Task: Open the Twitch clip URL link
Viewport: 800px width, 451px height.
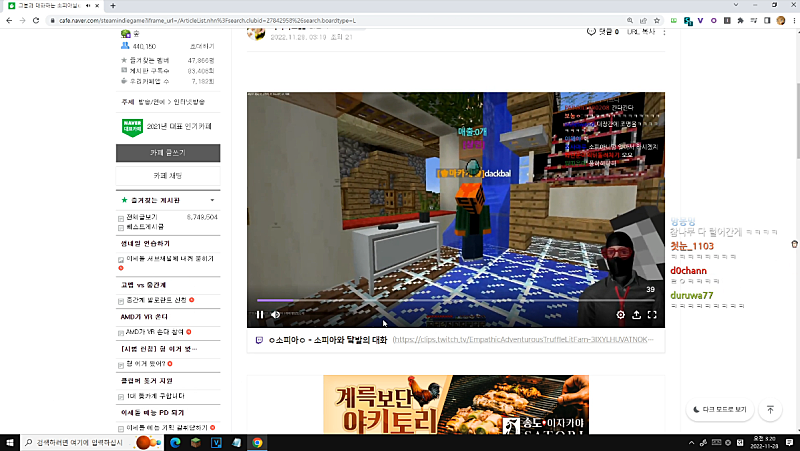Action: point(522,339)
